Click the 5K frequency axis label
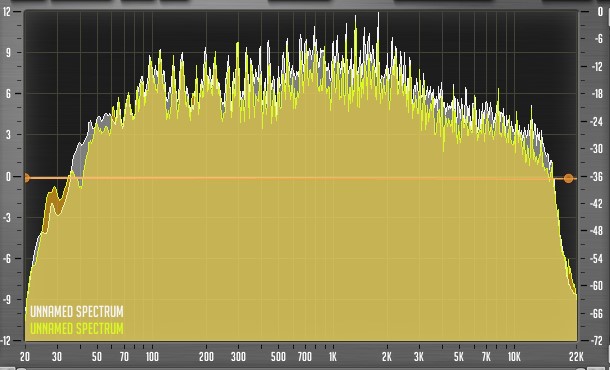 point(459,357)
